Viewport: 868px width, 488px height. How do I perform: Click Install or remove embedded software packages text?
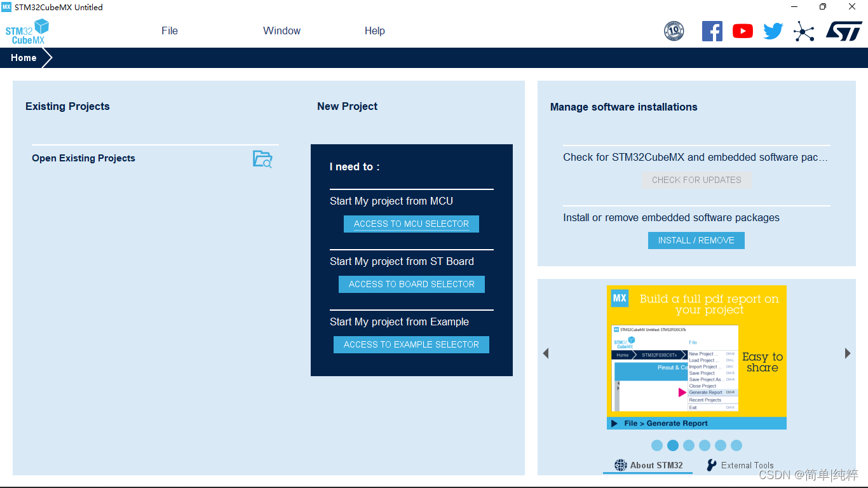[x=671, y=217]
